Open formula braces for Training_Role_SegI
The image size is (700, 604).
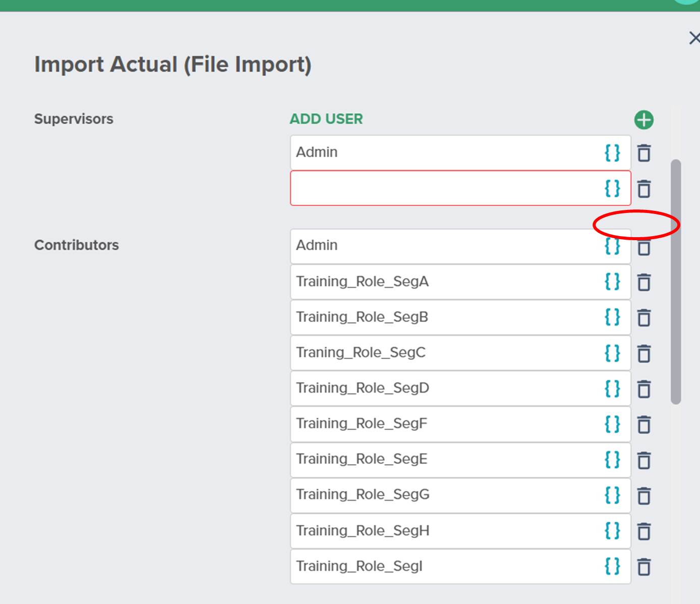coord(612,566)
